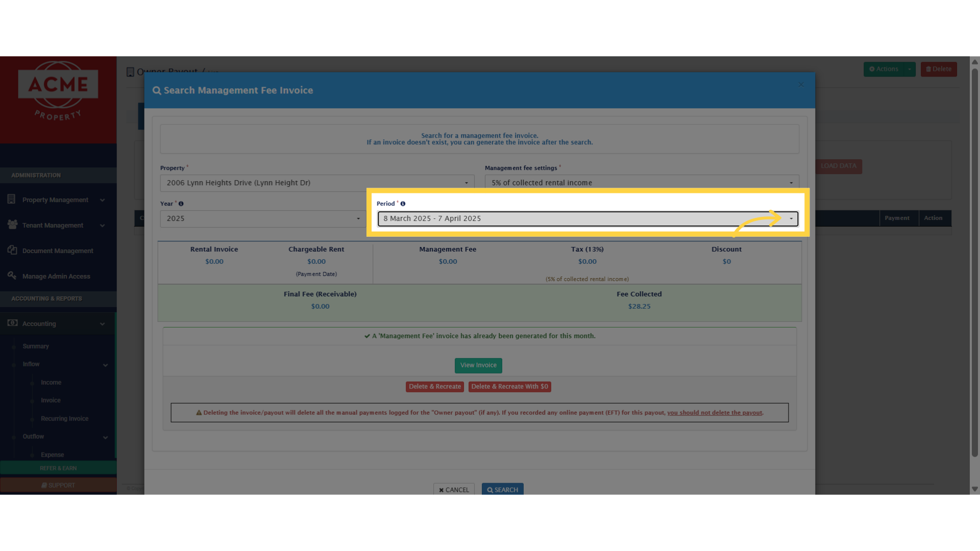The height and width of the screenshot is (551, 980).
Task: Click the Chargeable Rent value $0.00
Action: (316, 262)
